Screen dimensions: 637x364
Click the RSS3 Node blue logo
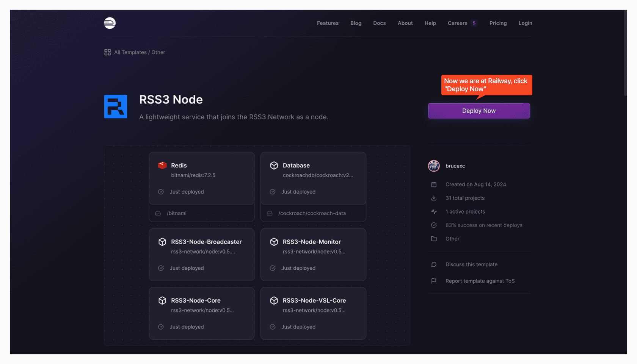(116, 106)
